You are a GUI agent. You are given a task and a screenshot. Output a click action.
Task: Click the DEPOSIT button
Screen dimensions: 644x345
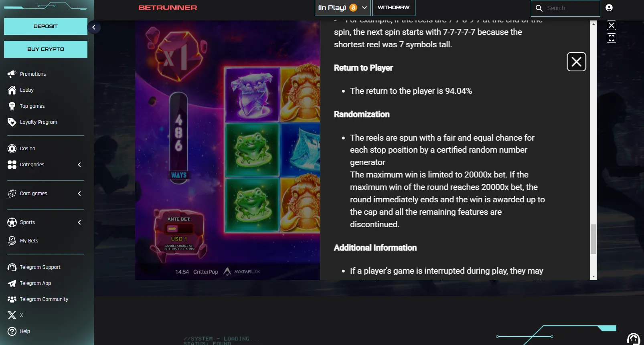pyautogui.click(x=46, y=26)
